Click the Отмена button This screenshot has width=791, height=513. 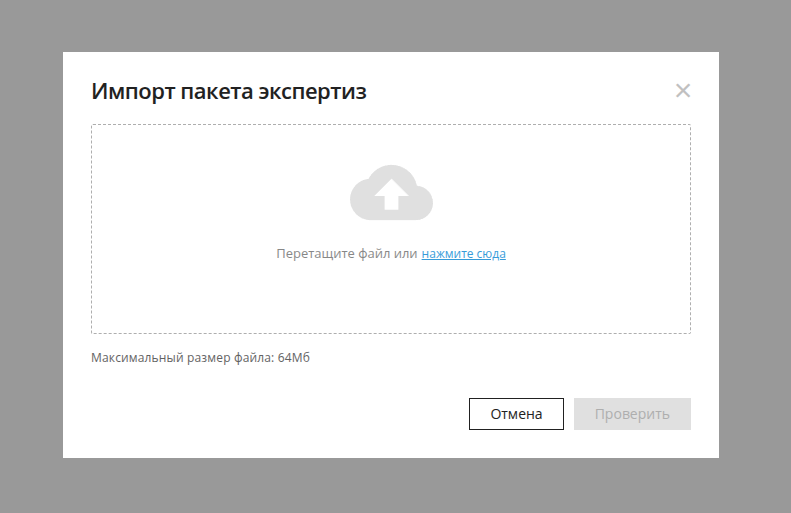tap(516, 414)
